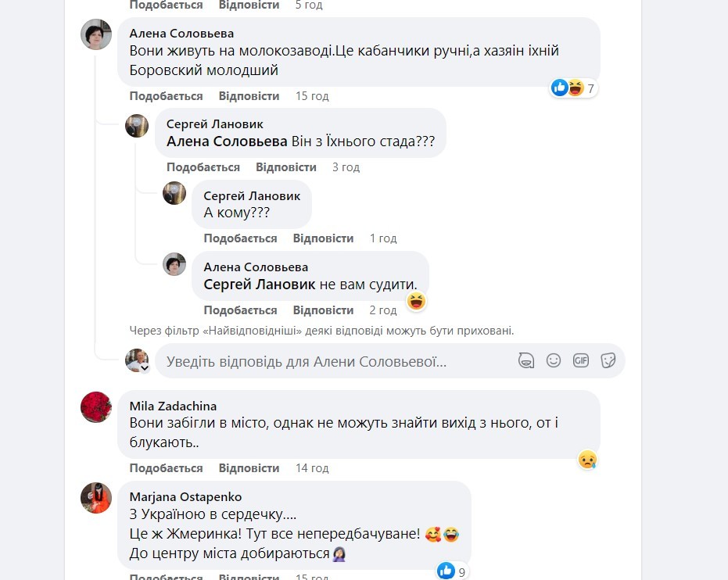This screenshot has width=728, height=580.
Task: Open emoji picker in reply box
Action: 554,360
